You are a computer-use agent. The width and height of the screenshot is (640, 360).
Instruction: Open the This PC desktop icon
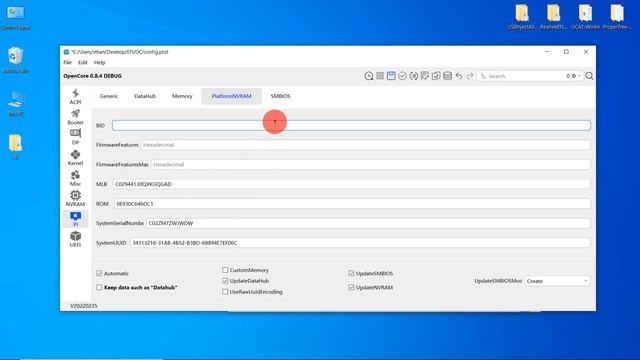tap(16, 104)
